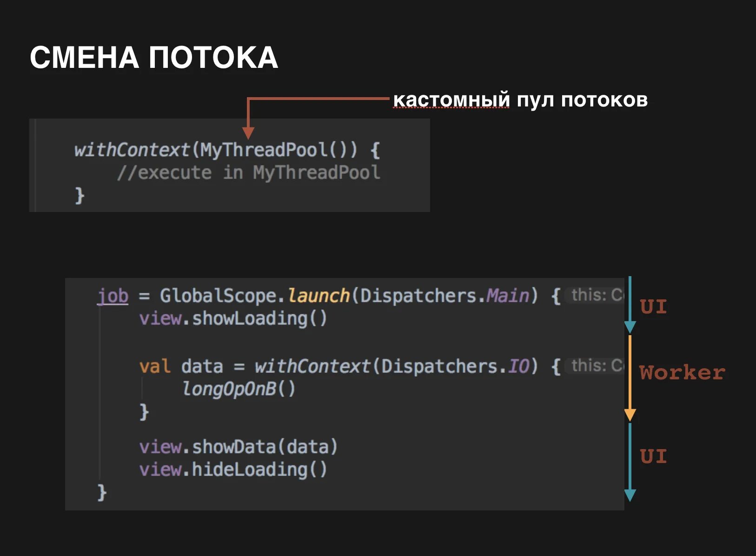Click the launch function call

(x=318, y=295)
